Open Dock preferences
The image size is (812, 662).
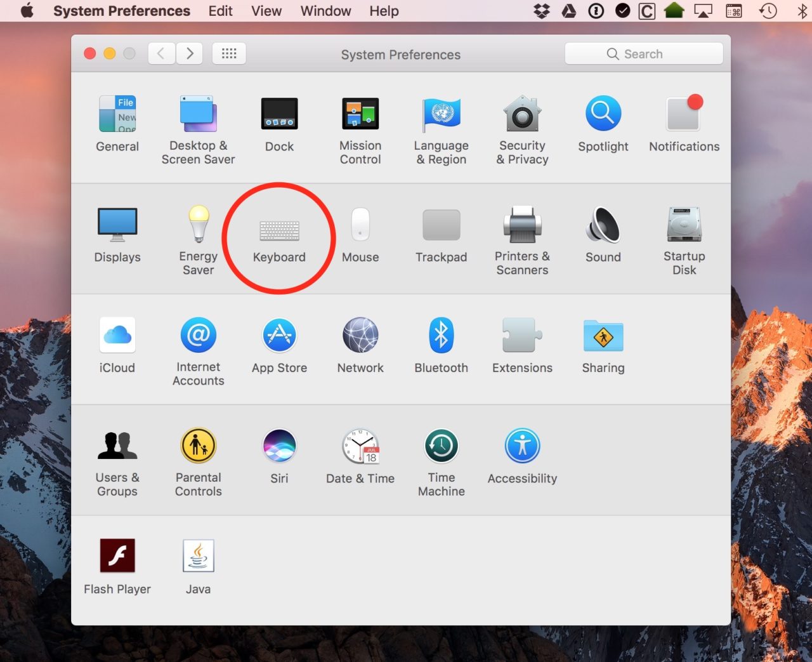pos(279,124)
